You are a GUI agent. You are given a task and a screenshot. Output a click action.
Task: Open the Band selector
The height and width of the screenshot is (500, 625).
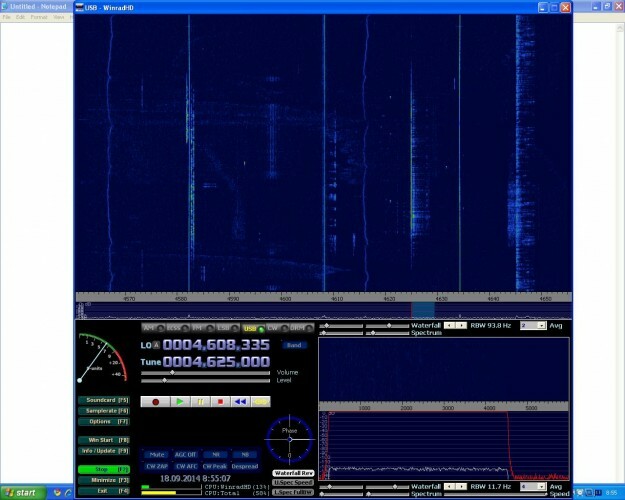point(294,345)
